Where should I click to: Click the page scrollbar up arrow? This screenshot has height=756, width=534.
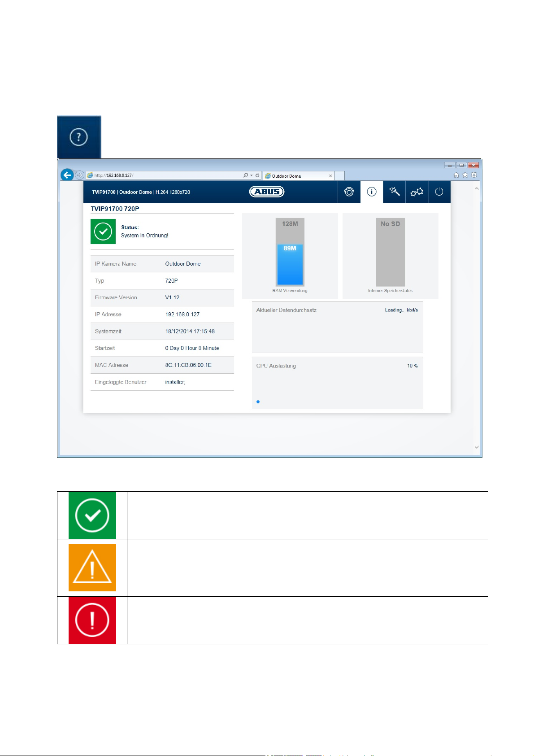477,189
